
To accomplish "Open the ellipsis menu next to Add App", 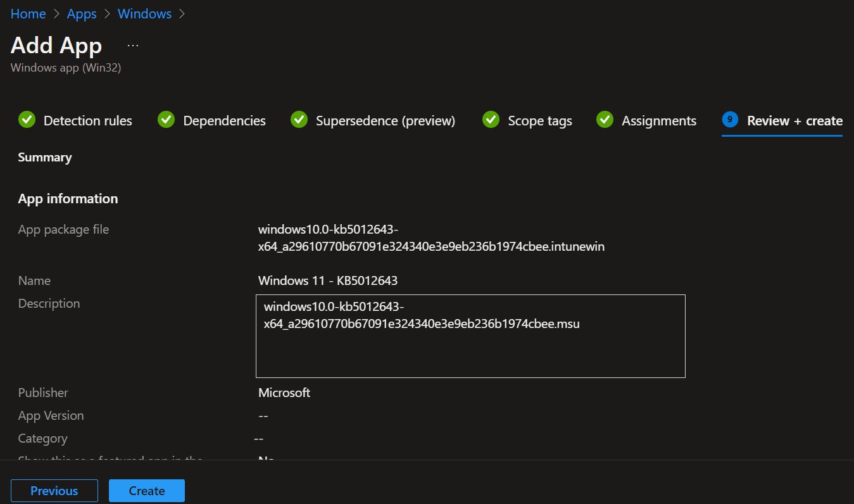I will 132,44.
